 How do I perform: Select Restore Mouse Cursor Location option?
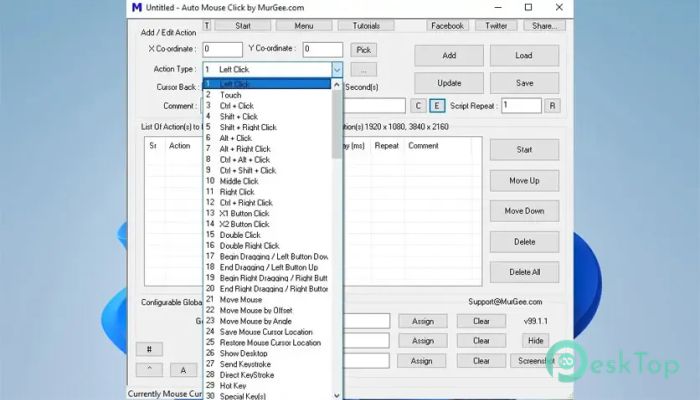tap(267, 342)
